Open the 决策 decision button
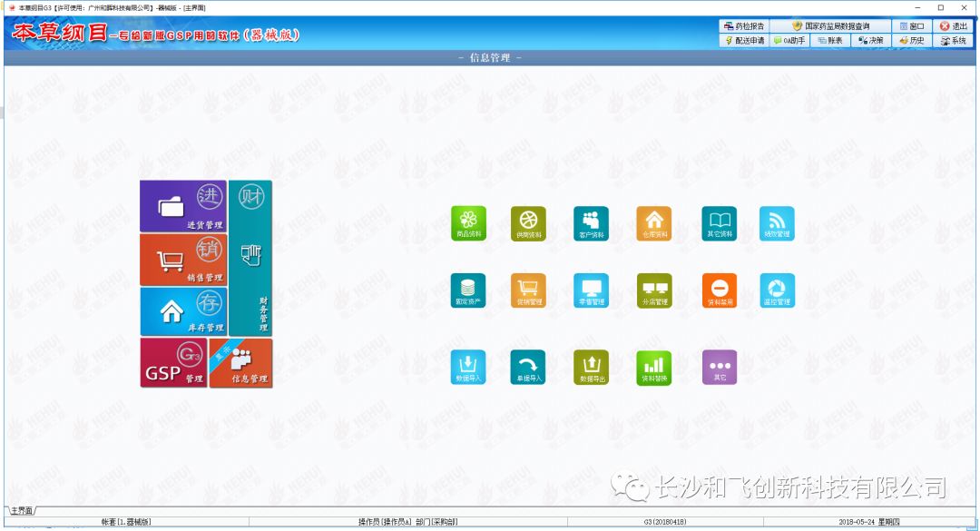 (870, 41)
